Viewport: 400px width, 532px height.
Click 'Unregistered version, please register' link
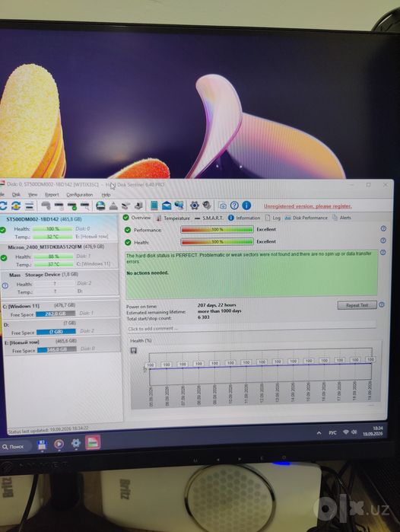point(308,206)
